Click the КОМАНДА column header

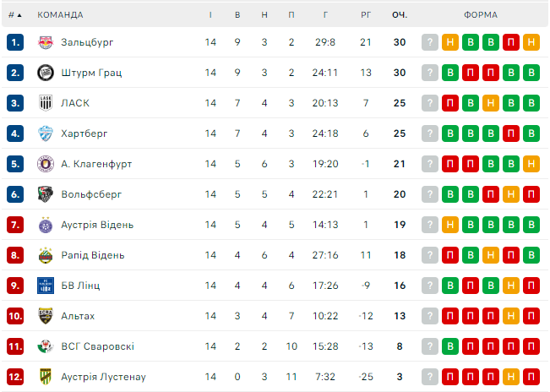coord(60,15)
